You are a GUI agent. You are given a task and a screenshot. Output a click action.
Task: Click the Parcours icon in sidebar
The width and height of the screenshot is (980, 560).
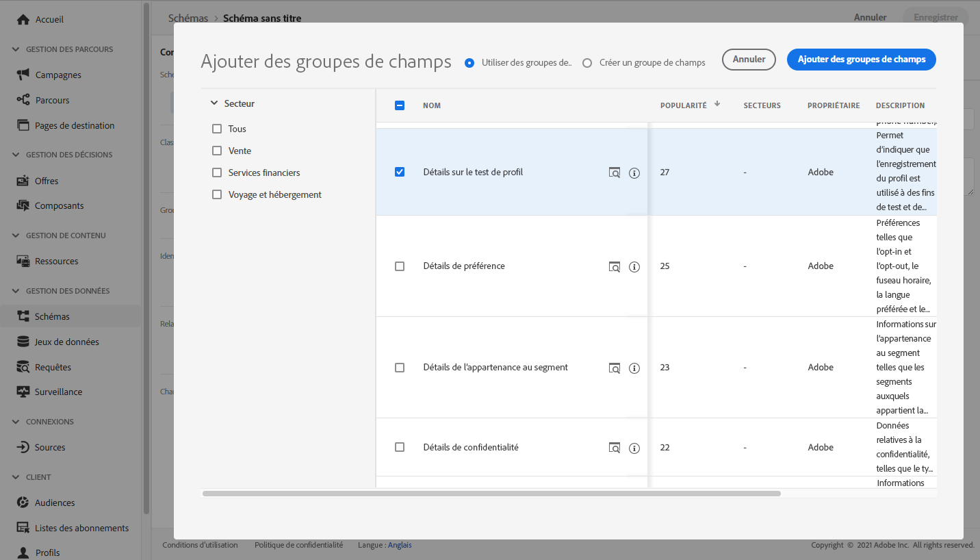coord(23,100)
